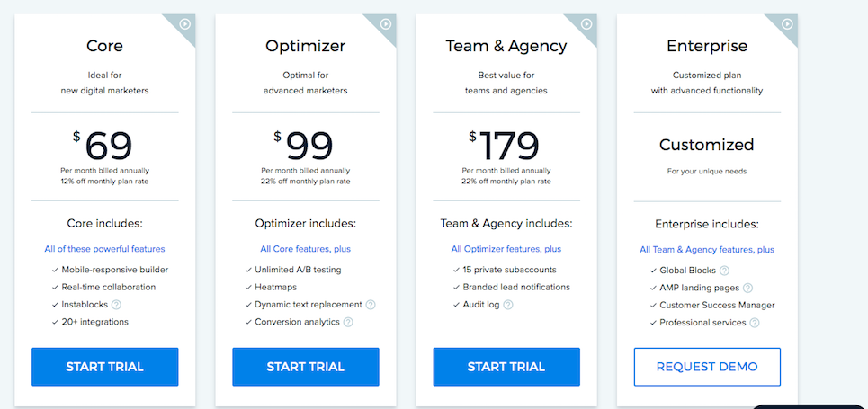Image resolution: width=868 pixels, height=409 pixels.
Task: Play the Core plan corner video icon
Action: (185, 23)
